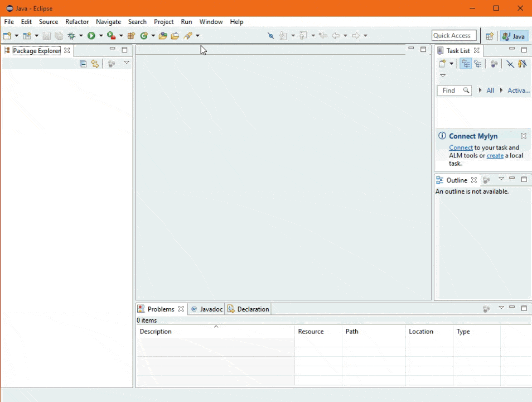Viewport: 532px width, 402px height.
Task: Click Focus on Active Task in Package Explorer
Action: coord(112,64)
